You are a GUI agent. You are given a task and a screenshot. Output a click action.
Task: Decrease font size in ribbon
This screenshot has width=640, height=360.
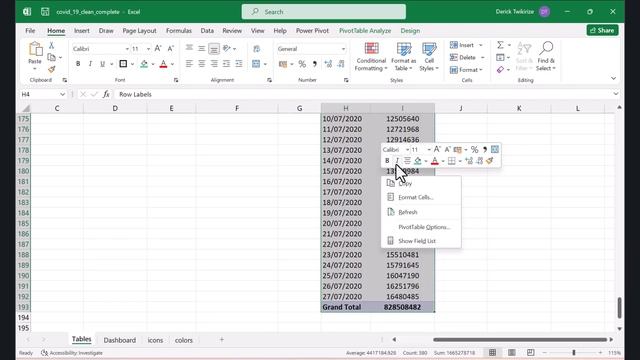tap(171, 49)
